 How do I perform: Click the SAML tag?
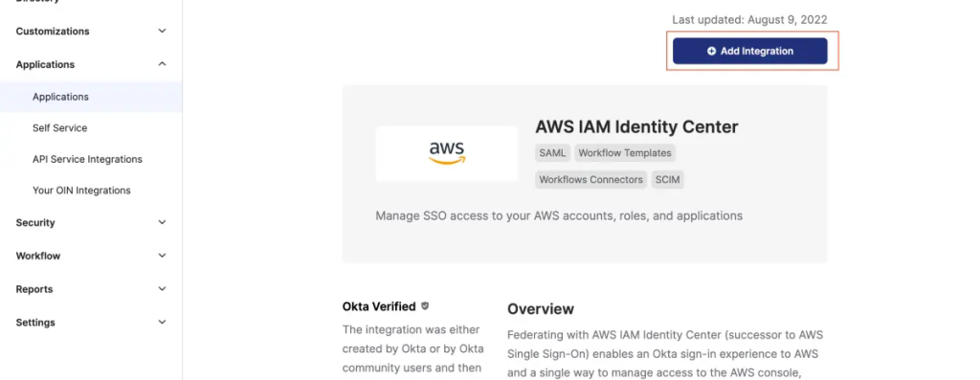coord(552,153)
